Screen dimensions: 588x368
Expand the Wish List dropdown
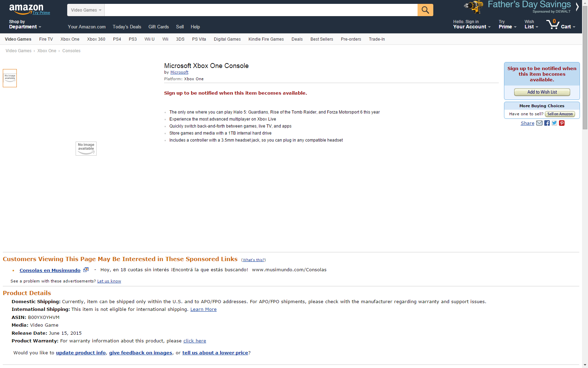530,25
